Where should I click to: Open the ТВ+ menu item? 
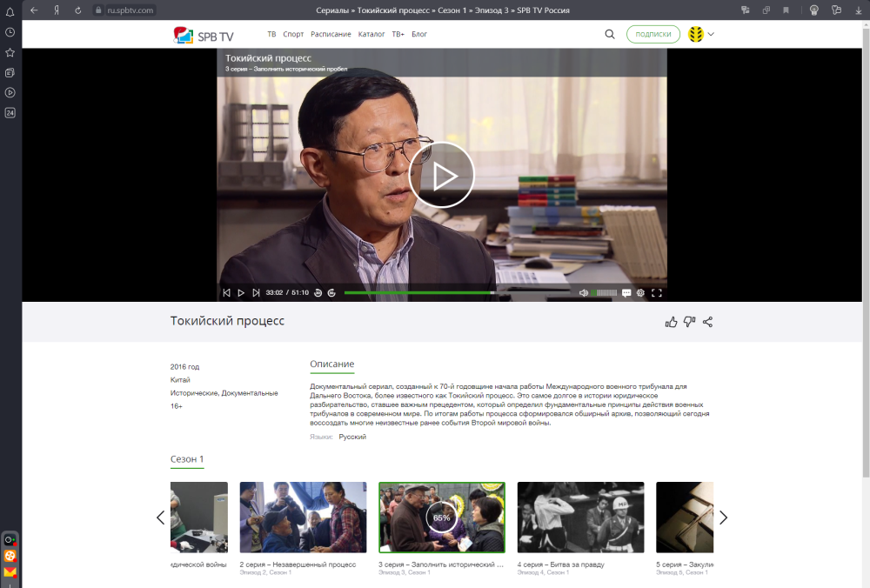[x=398, y=34]
